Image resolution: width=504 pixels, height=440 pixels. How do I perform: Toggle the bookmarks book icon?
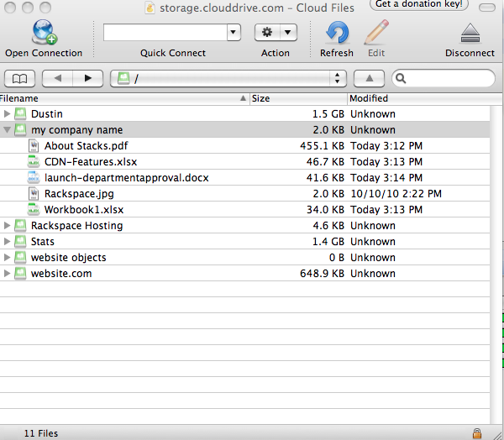tap(19, 78)
